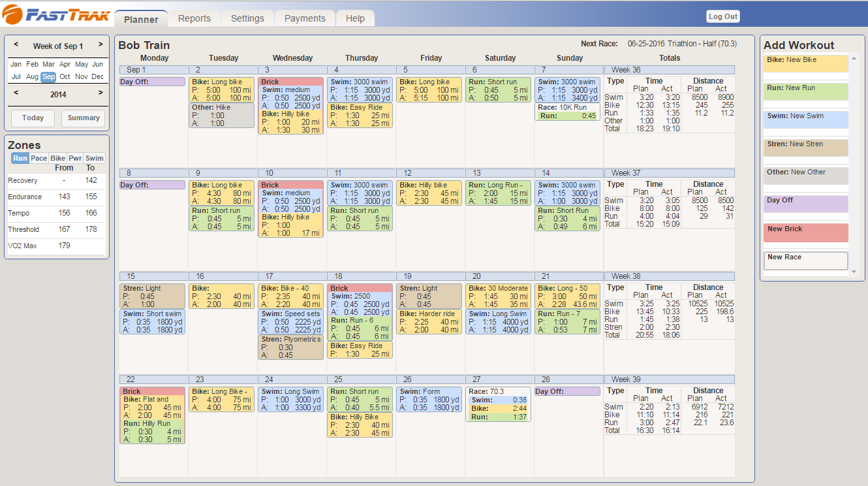This screenshot has width=868, height=486.
Task: Switch zones to Swim tab
Action: pyautogui.click(x=95, y=158)
